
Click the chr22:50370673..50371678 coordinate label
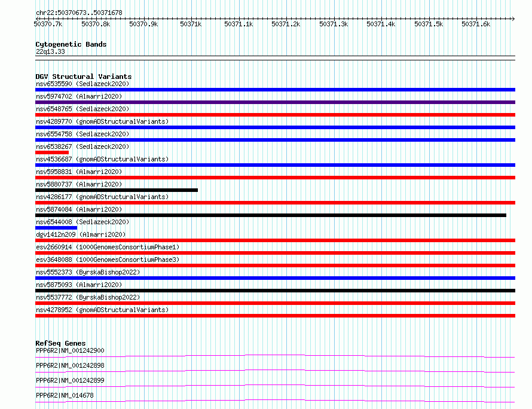[79, 13]
